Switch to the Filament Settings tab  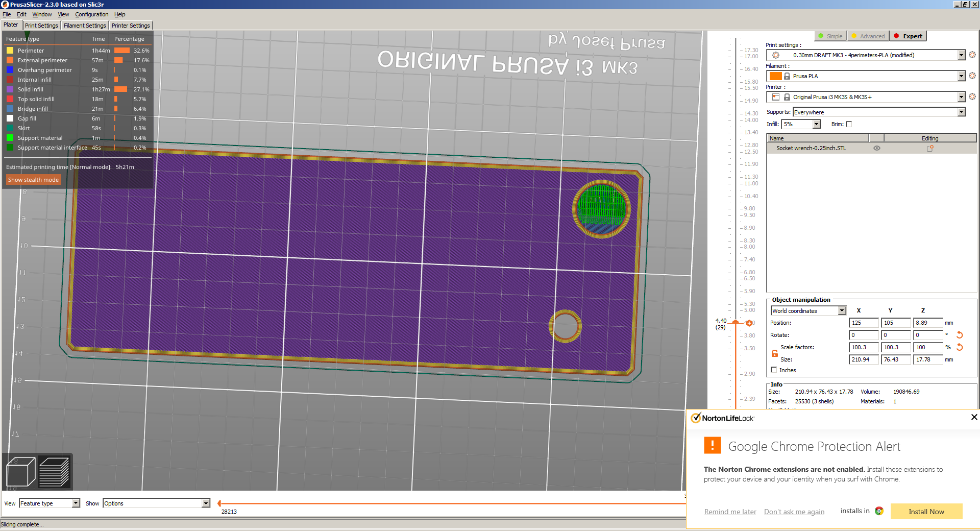pos(85,26)
